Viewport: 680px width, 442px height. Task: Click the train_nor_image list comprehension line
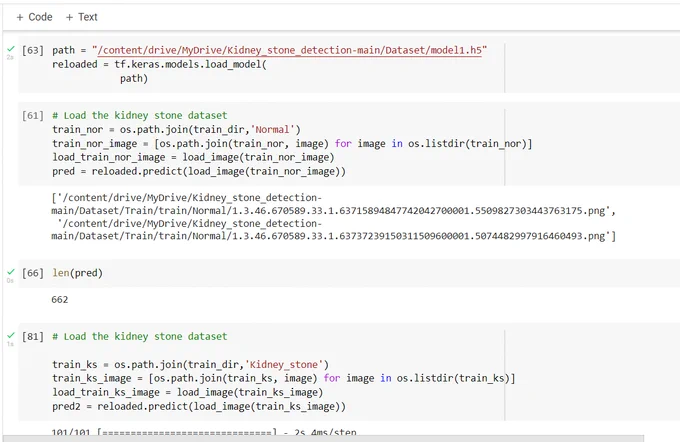[292, 144]
